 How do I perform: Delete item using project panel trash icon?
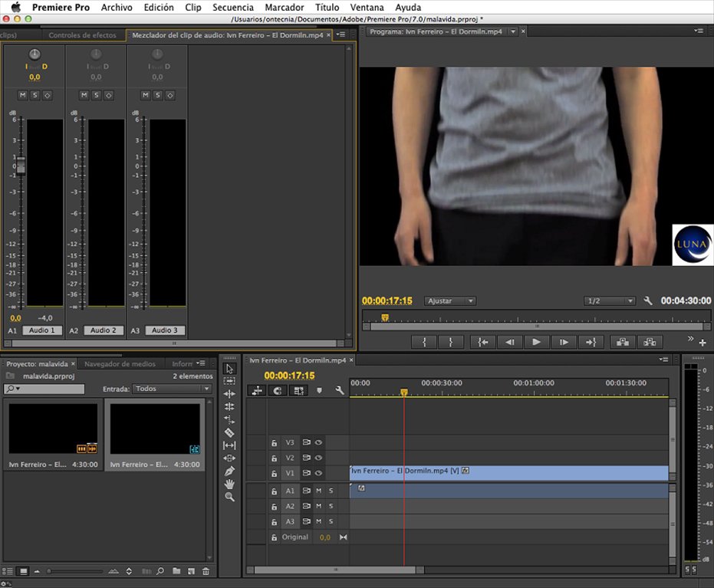point(206,571)
